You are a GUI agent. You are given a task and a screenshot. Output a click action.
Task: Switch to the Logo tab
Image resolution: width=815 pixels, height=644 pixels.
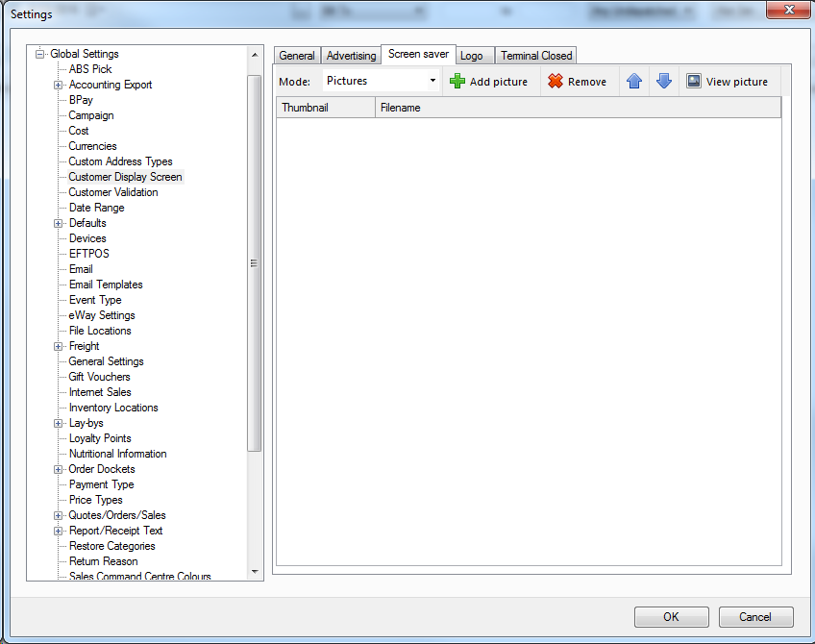pyautogui.click(x=471, y=56)
